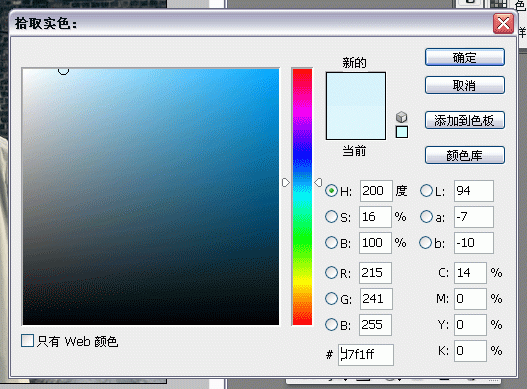Select the Lab b channel radio button

[x=425, y=242]
